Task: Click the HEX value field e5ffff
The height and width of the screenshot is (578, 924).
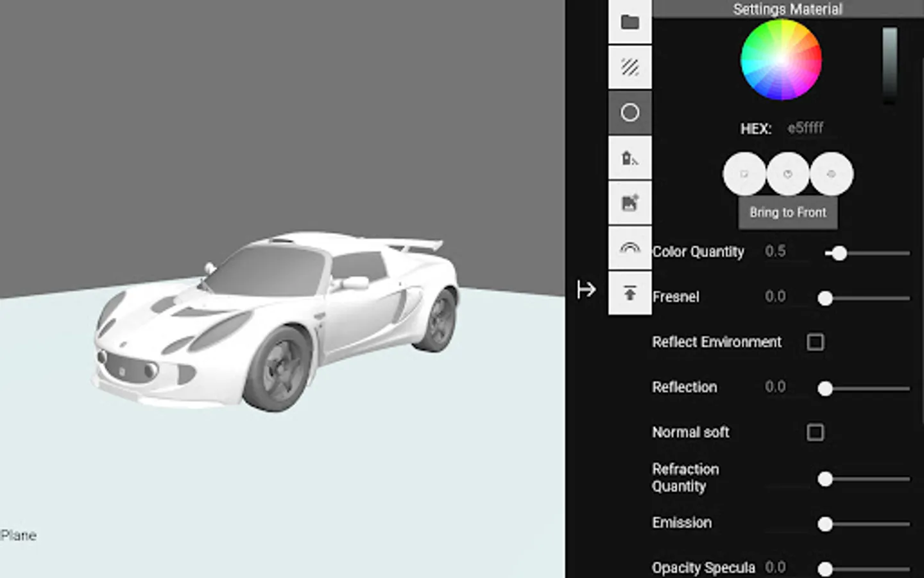Action: tap(805, 128)
